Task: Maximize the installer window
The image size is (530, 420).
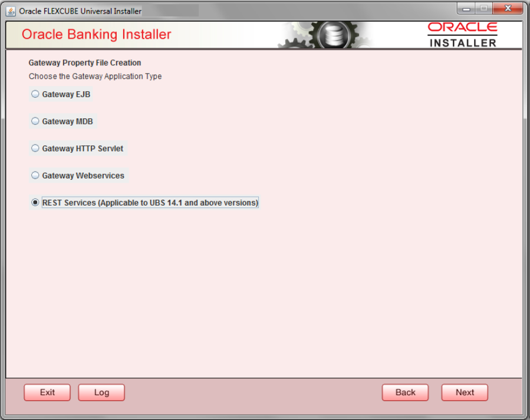Action: [x=483, y=8]
